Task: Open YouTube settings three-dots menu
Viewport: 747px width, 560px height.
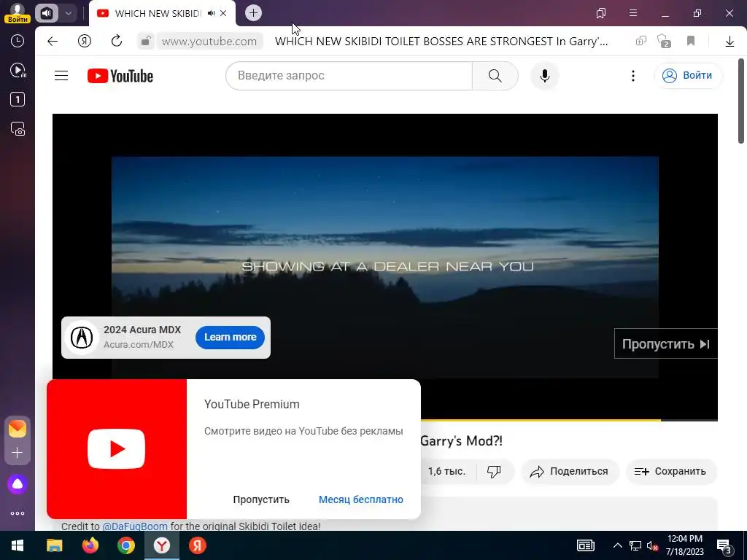Action: click(x=633, y=76)
